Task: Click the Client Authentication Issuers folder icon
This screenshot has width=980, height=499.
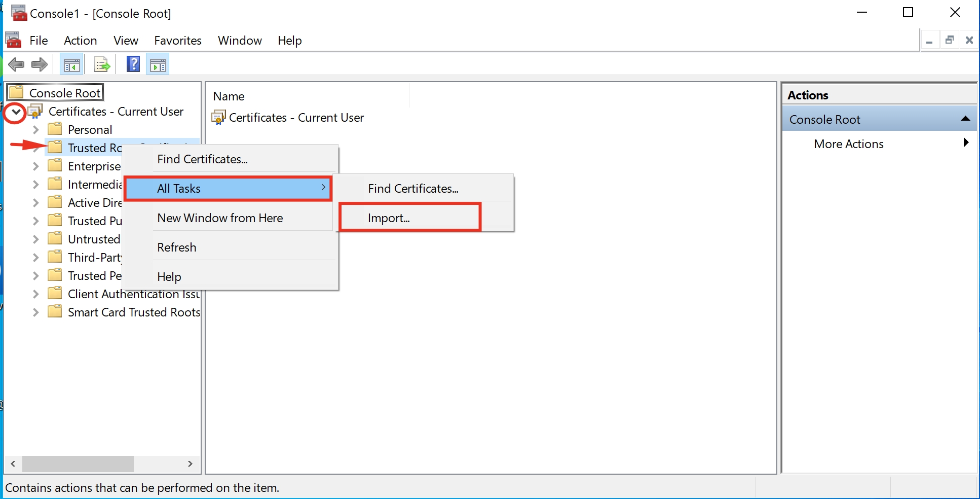Action: click(x=55, y=293)
